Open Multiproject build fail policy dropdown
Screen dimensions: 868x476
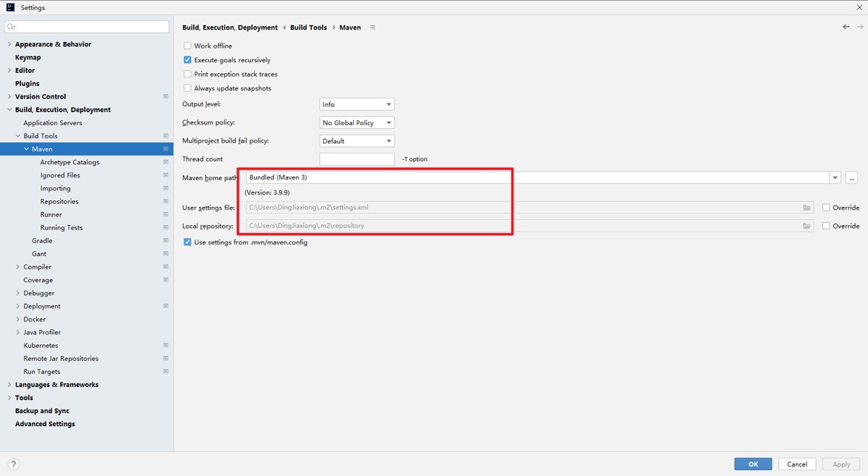point(357,141)
